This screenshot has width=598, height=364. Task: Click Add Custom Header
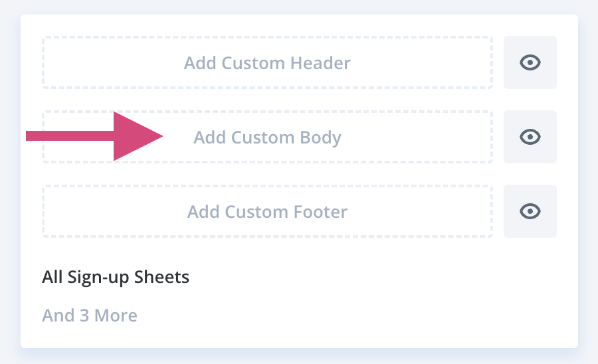pos(267,62)
